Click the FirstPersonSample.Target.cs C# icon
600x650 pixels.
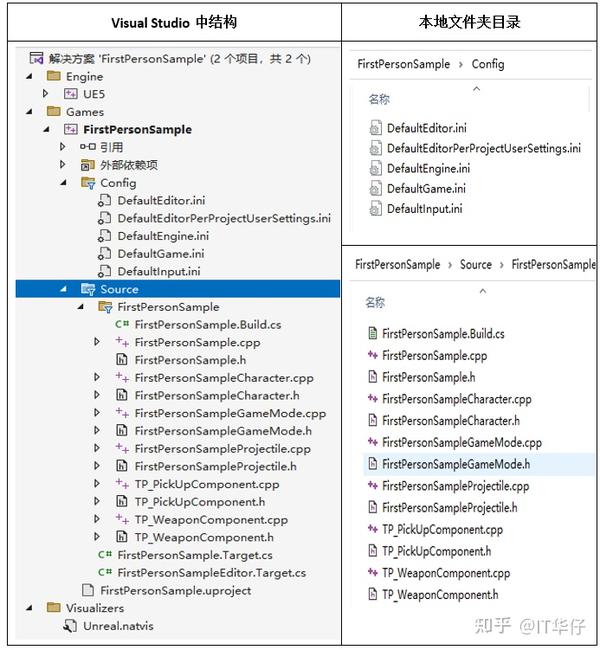pos(105,555)
